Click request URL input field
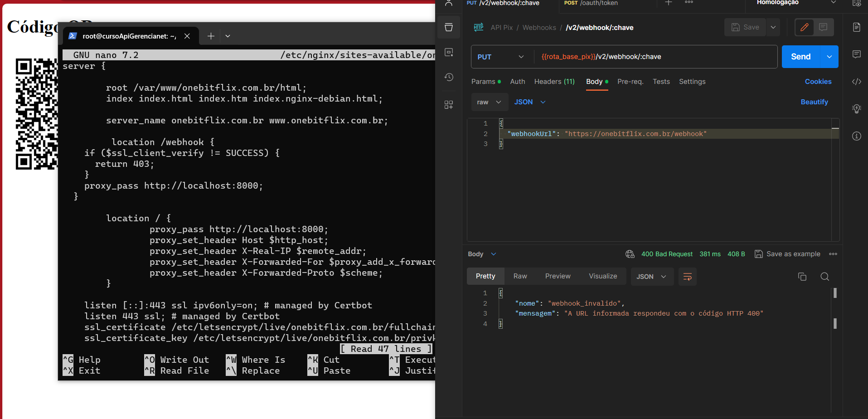This screenshot has height=419, width=868. pyautogui.click(x=655, y=57)
